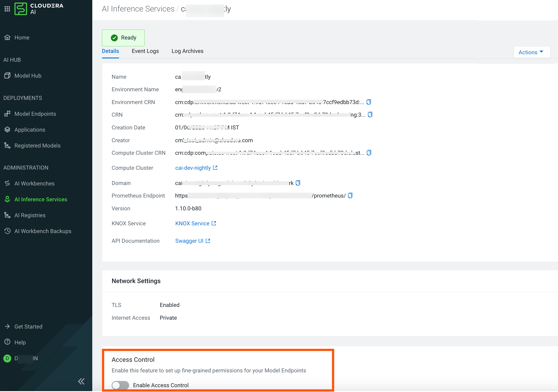Go to Model Hub in sidebar

pyautogui.click(x=28, y=76)
